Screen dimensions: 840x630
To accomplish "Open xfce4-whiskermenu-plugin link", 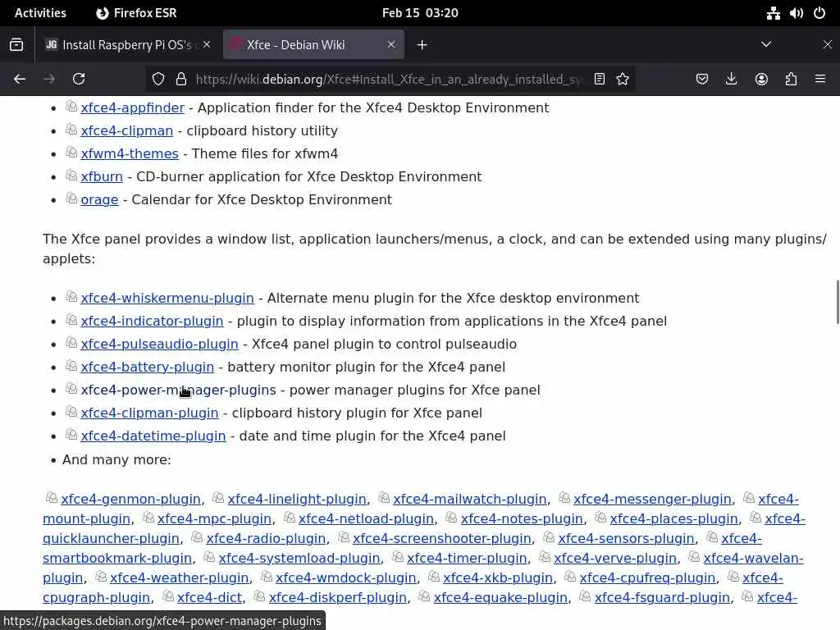I will click(167, 299).
